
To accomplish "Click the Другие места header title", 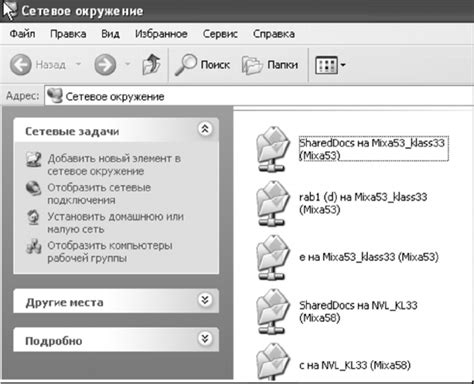I will [x=64, y=303].
